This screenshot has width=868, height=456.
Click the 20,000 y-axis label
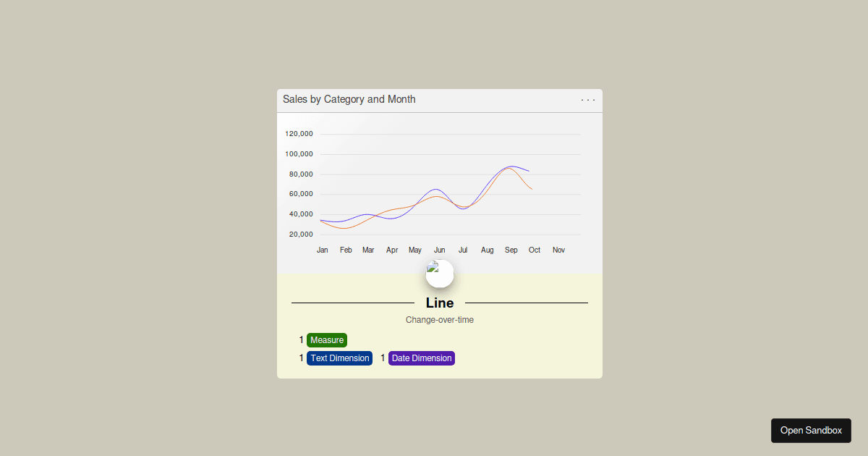click(x=302, y=235)
